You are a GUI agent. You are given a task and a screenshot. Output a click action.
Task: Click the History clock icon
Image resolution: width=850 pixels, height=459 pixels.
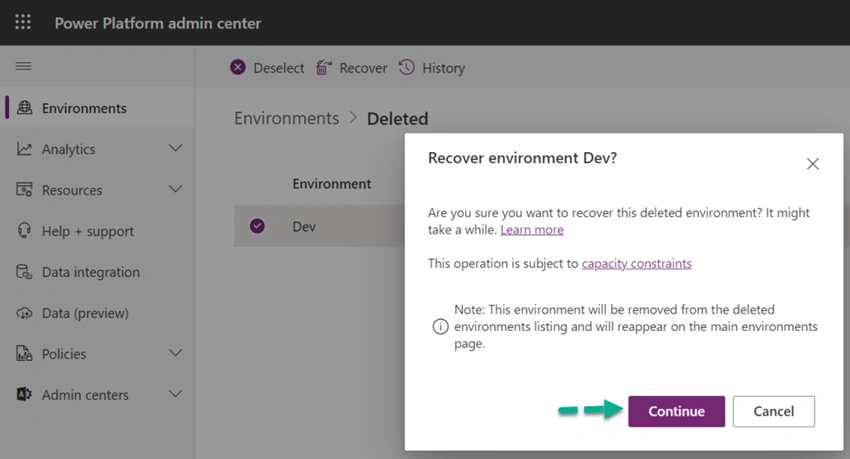407,67
